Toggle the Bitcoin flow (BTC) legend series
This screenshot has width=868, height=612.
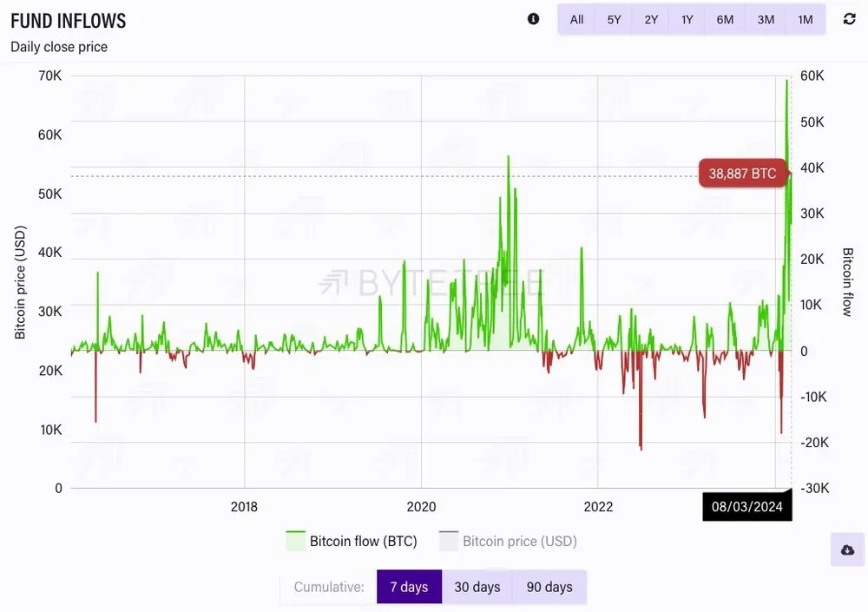[363, 541]
